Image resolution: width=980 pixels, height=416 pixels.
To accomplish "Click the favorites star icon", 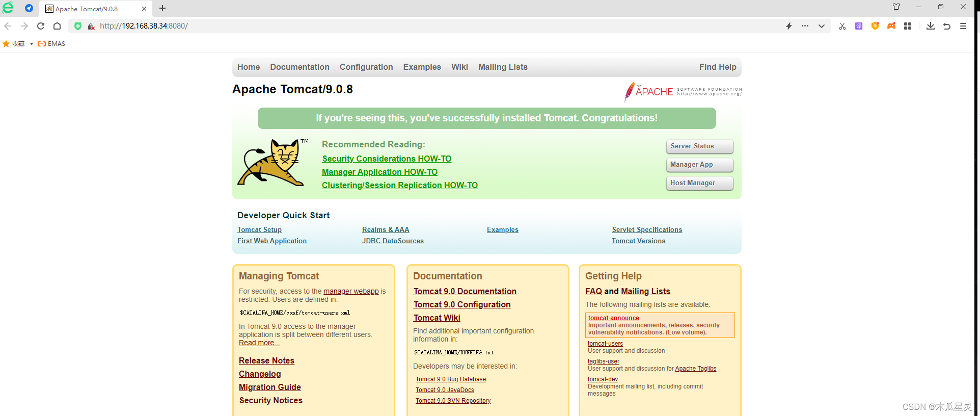I will click(6, 44).
